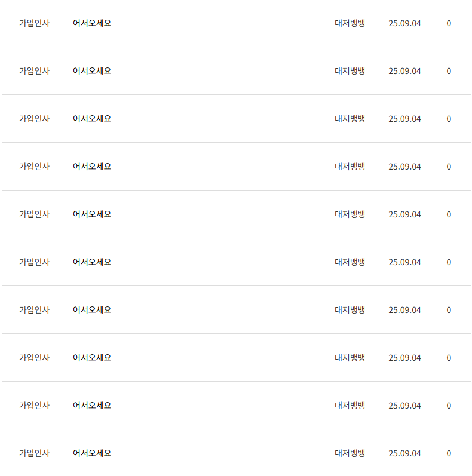472x476 pixels.
Task: Open the fifth '어서오세요' post title
Action: point(92,214)
